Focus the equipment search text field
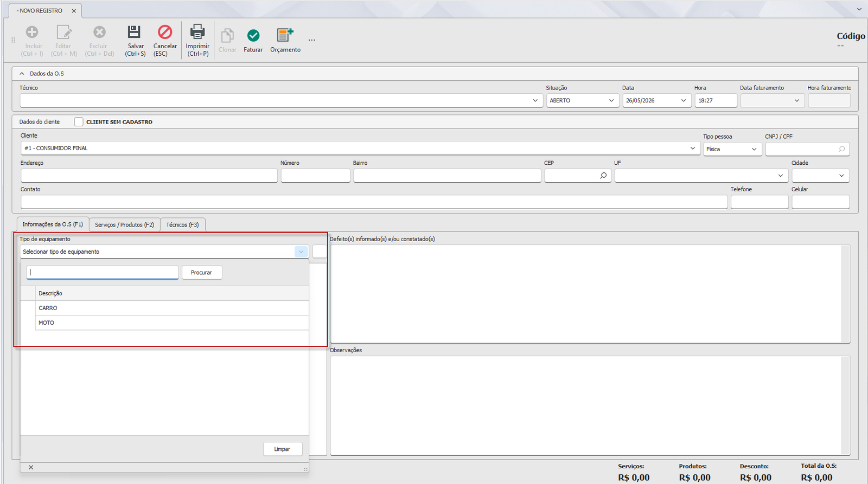Viewport: 868px width, 484px height. [x=103, y=272]
